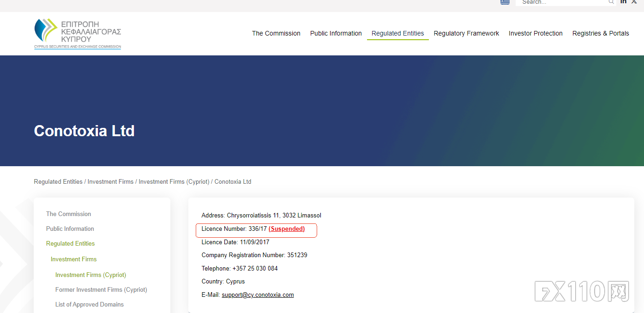Open The Commission top menu
The image size is (644, 313).
click(x=276, y=33)
